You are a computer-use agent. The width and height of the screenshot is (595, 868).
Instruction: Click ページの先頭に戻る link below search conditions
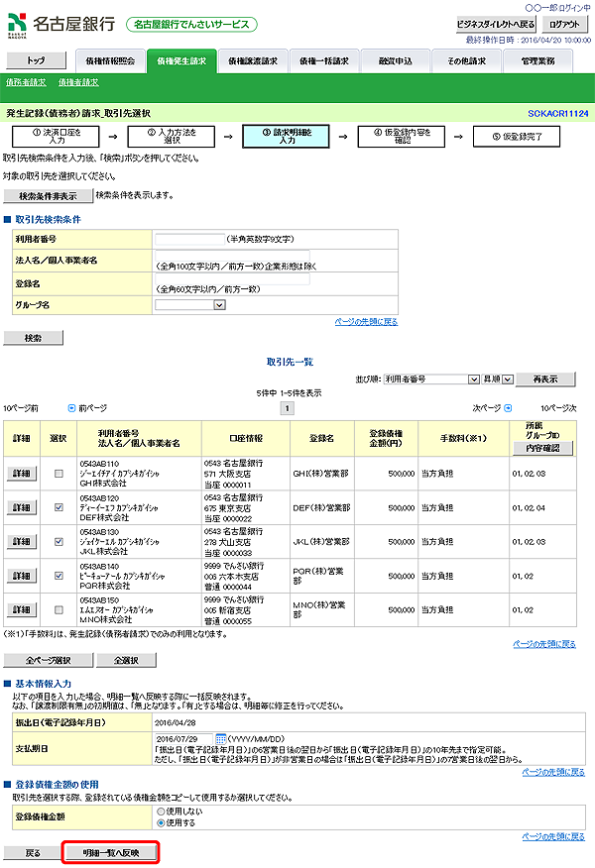(366, 322)
